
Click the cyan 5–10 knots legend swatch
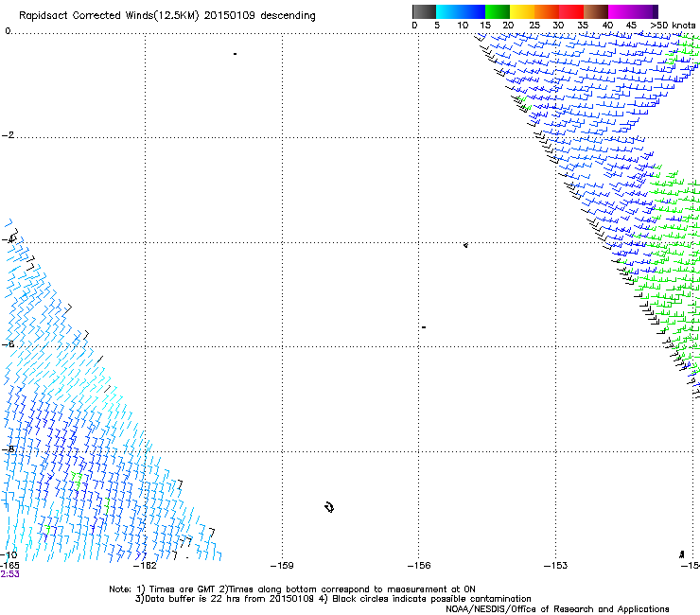(448, 11)
